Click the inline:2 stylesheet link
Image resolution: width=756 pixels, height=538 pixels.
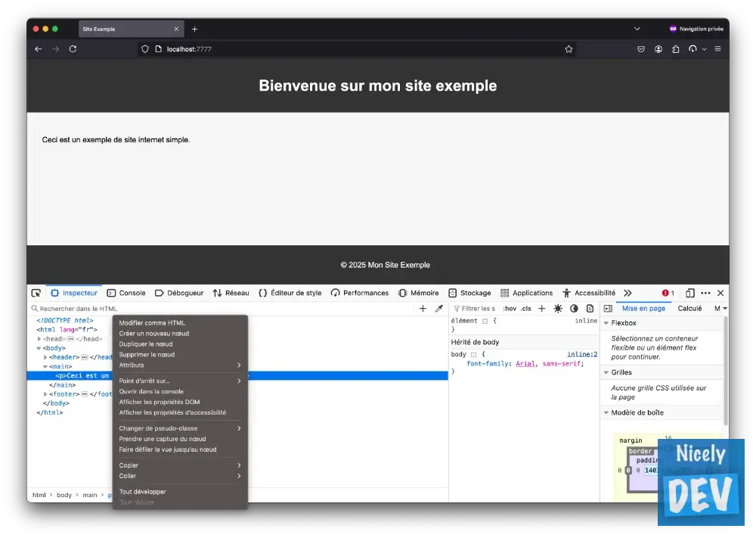click(582, 354)
